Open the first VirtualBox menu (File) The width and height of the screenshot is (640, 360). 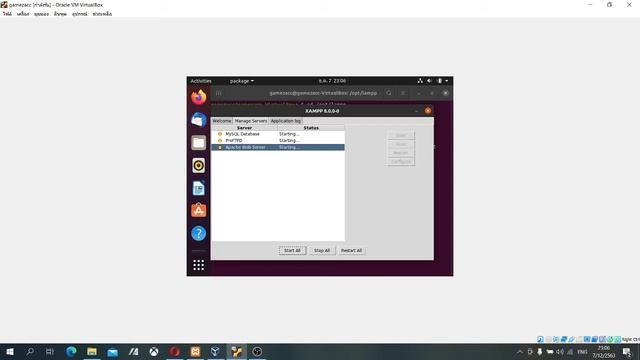click(x=7, y=14)
